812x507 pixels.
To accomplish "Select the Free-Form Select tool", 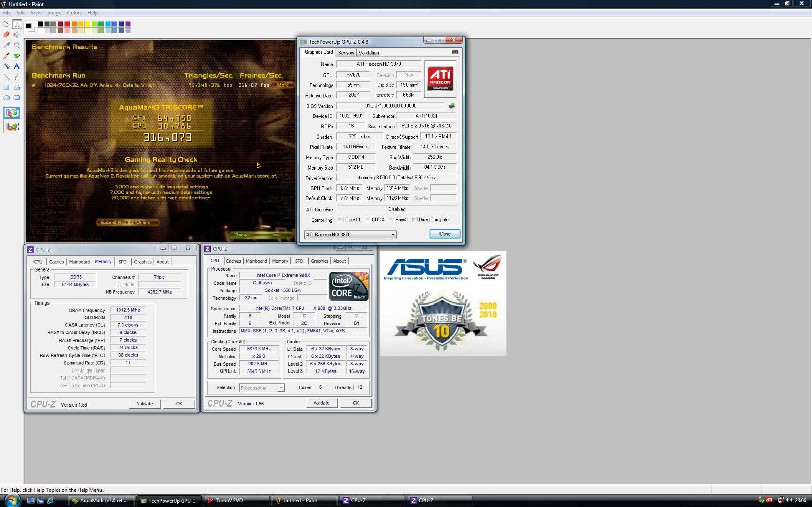I will click(x=6, y=24).
